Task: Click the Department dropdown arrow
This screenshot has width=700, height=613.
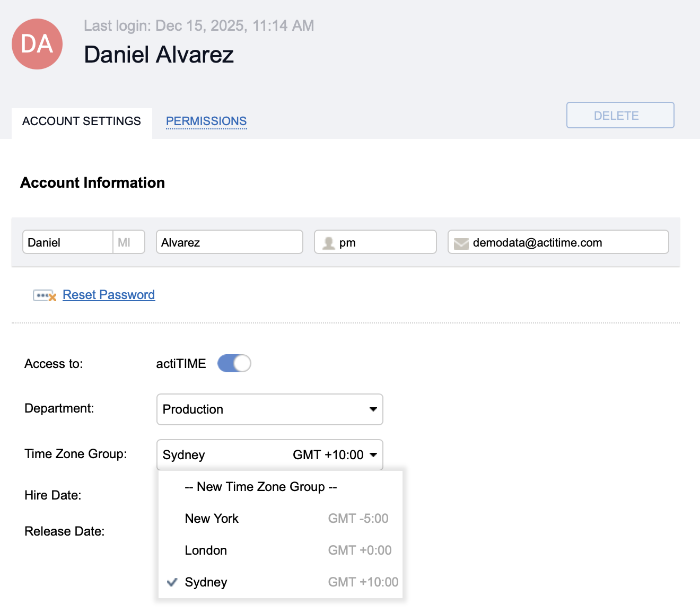Action: (373, 409)
